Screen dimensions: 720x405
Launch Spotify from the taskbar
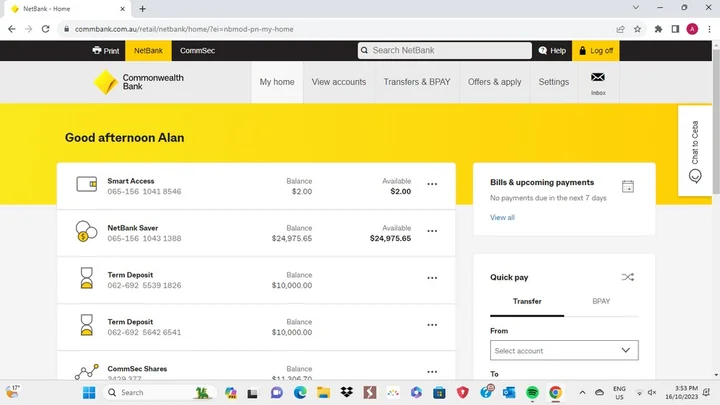tap(532, 393)
